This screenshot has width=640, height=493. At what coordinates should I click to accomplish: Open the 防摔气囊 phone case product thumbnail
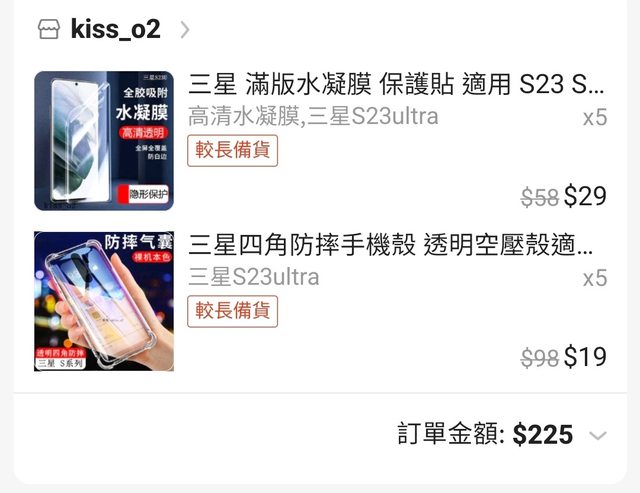point(104,301)
